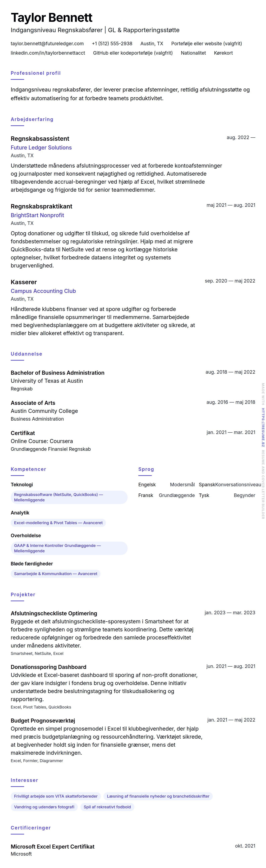This screenshot has width=266, height=868.
Task: Click the phone number +1 (512) 555-2938
Action: coord(112,43)
